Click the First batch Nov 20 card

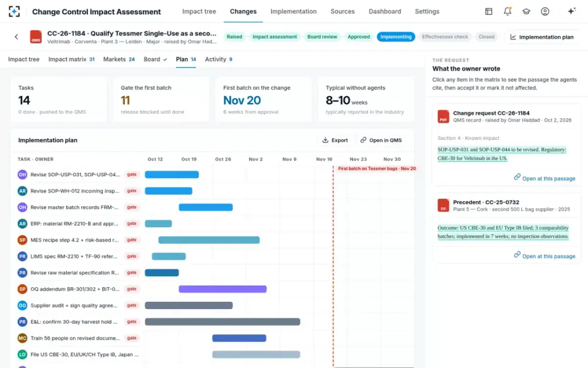[x=264, y=99]
